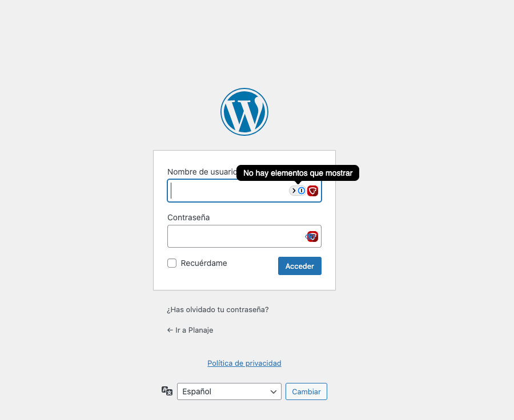
Task: Click the Recuérdame label text
Action: click(204, 263)
